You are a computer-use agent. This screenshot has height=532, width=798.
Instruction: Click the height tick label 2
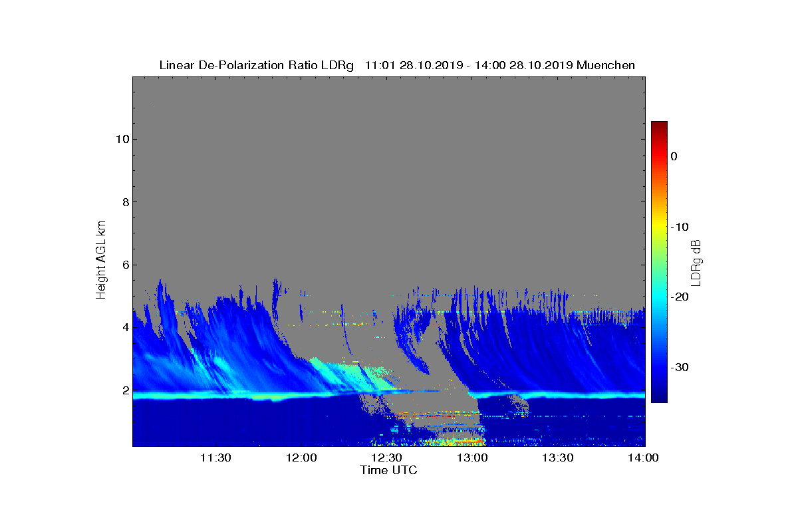(124, 390)
